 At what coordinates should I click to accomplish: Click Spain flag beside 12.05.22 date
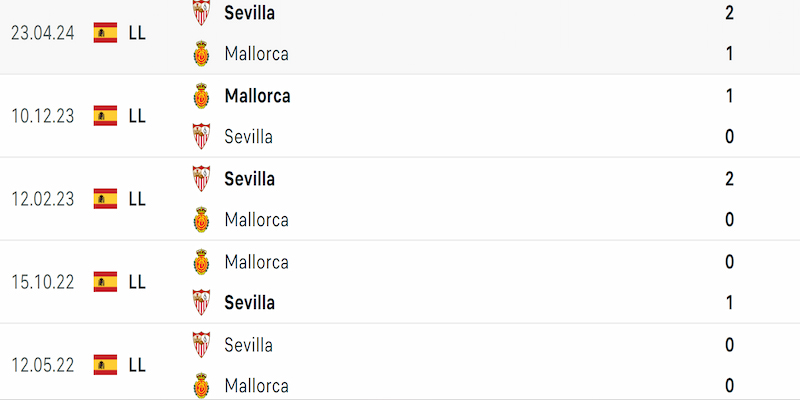(x=106, y=365)
